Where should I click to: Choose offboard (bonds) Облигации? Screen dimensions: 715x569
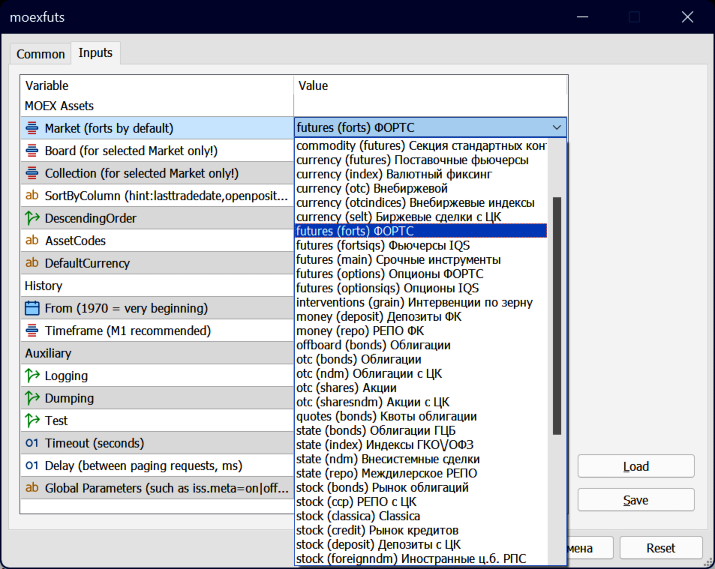click(x=421, y=345)
